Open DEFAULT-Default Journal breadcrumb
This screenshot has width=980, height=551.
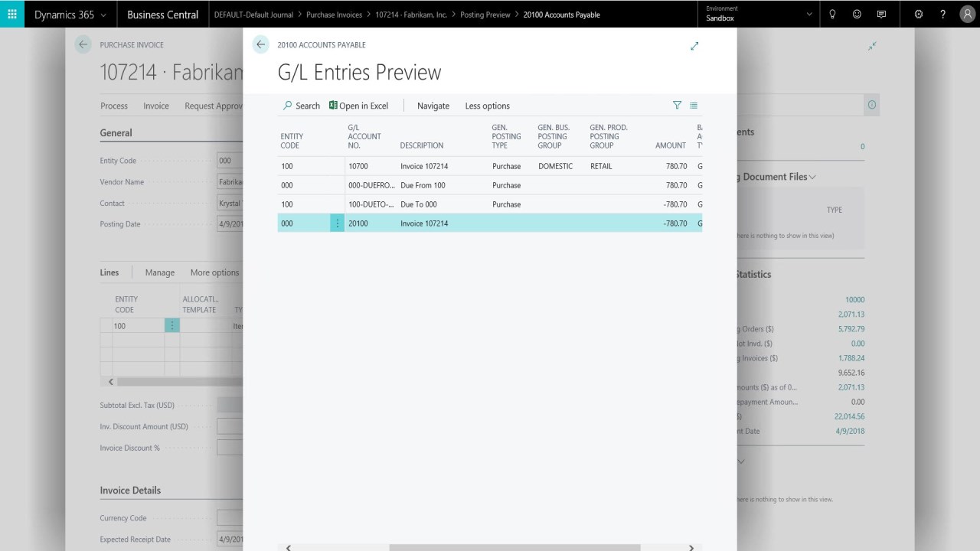[x=253, y=15]
